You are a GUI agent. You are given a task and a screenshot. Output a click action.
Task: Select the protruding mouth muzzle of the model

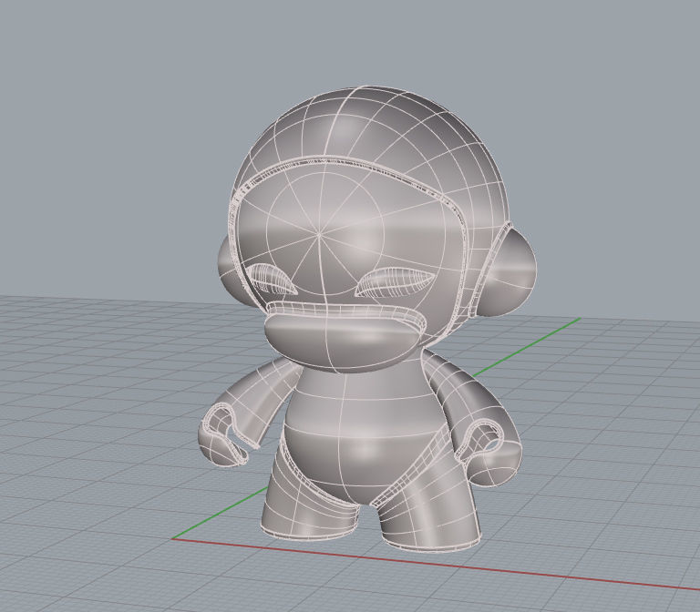coord(343,342)
